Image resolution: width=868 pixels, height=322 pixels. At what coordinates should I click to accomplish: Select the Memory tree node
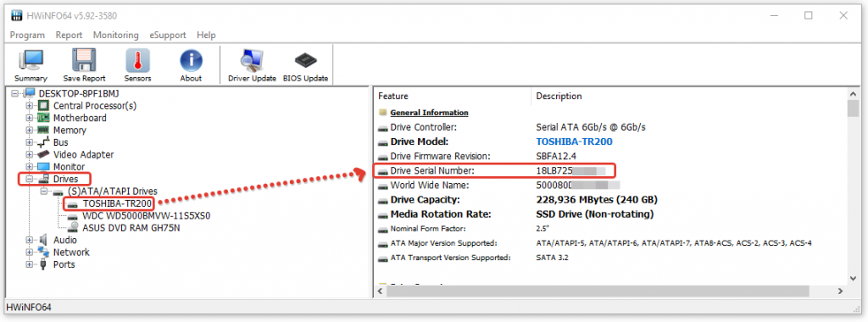coord(70,130)
